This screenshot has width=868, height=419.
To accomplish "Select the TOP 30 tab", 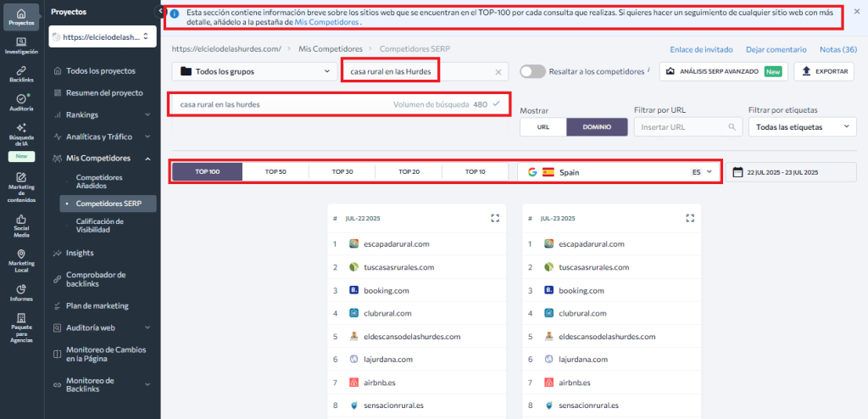I will coord(342,172).
